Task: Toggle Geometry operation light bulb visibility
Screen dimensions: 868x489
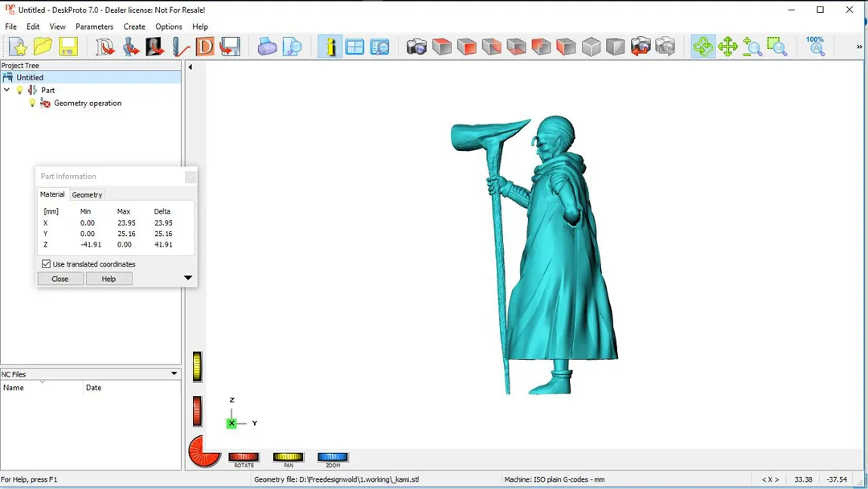Action: coord(33,104)
